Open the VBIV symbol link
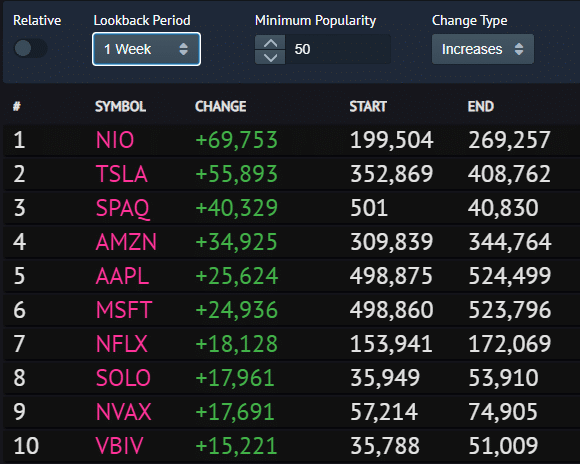580x464 pixels. (119, 446)
